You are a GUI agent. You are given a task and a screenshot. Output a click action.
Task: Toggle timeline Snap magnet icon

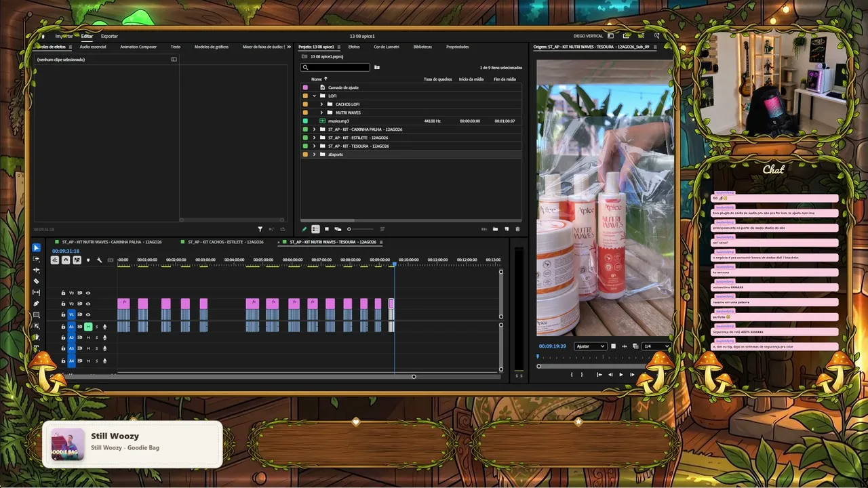pos(66,260)
